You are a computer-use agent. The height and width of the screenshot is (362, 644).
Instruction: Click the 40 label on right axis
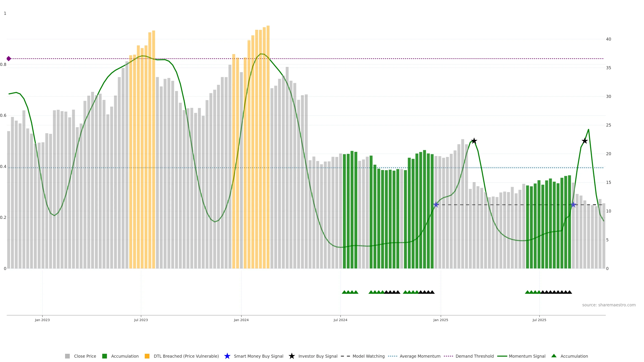[608, 39]
